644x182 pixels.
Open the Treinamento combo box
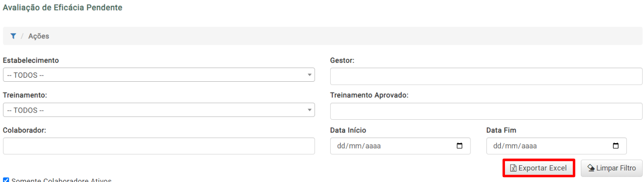pyautogui.click(x=159, y=110)
